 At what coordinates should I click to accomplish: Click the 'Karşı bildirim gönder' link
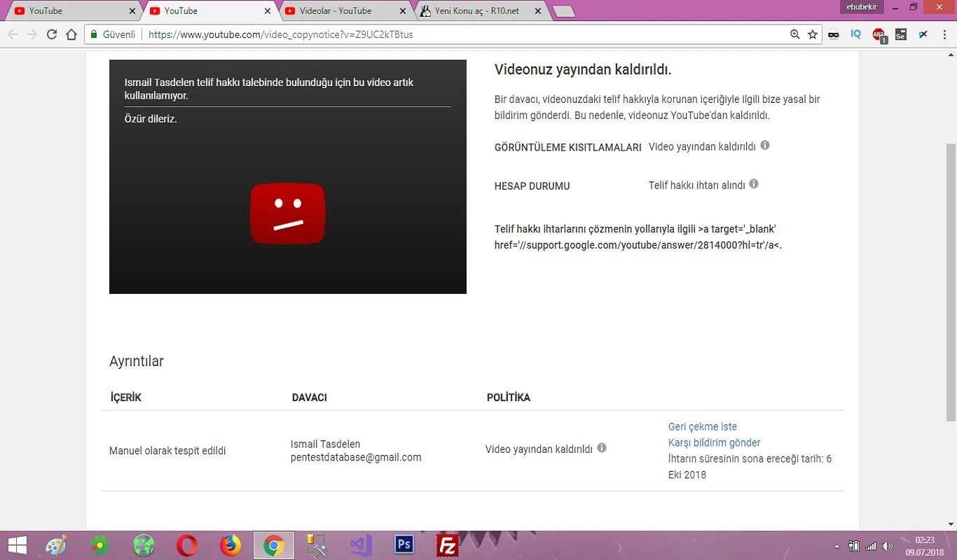[x=715, y=442]
